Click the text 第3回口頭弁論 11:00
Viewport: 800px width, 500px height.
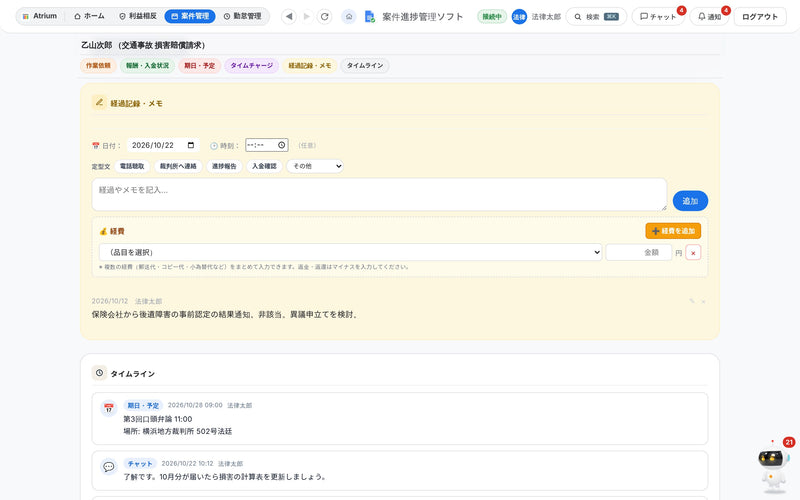pyautogui.click(x=158, y=419)
